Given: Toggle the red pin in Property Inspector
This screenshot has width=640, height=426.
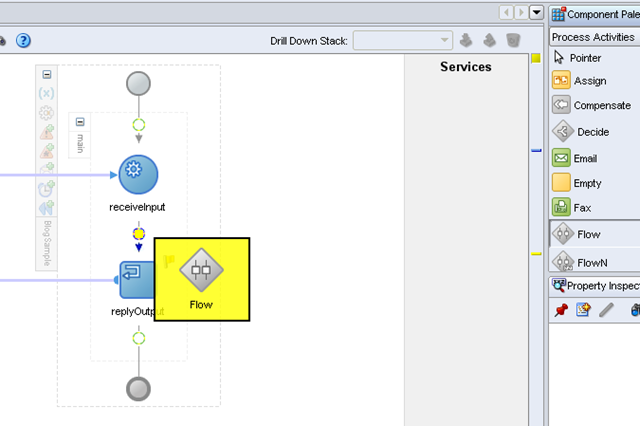Looking at the screenshot, I should [x=561, y=310].
